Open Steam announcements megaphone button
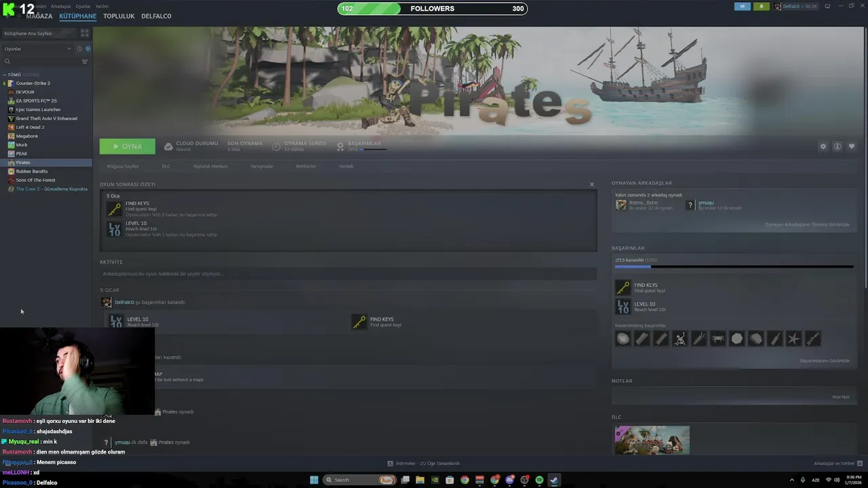This screenshot has height=488, width=868. (743, 6)
